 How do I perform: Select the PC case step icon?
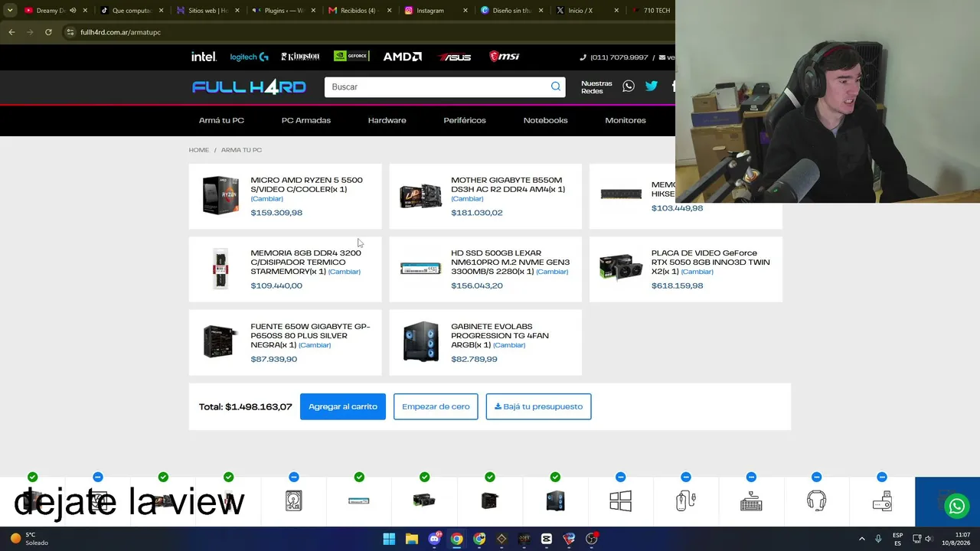555,501
